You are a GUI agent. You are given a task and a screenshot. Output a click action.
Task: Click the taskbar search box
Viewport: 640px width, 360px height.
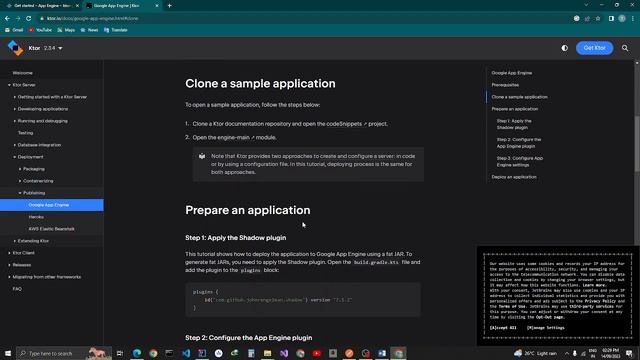(64, 353)
